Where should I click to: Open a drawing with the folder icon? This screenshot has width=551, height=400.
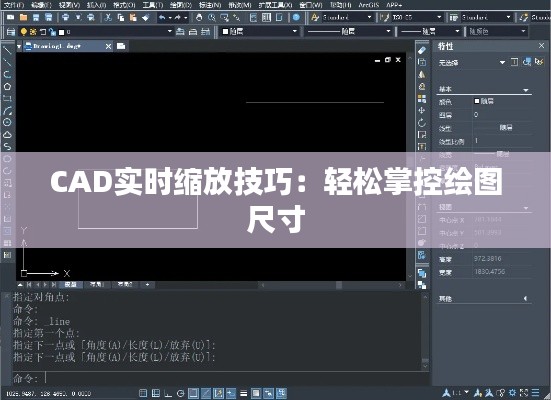click(24, 17)
